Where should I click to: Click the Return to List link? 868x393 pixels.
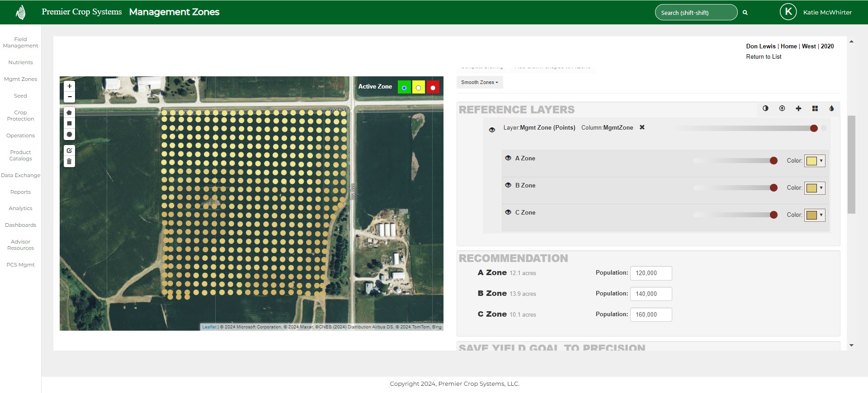[764, 56]
